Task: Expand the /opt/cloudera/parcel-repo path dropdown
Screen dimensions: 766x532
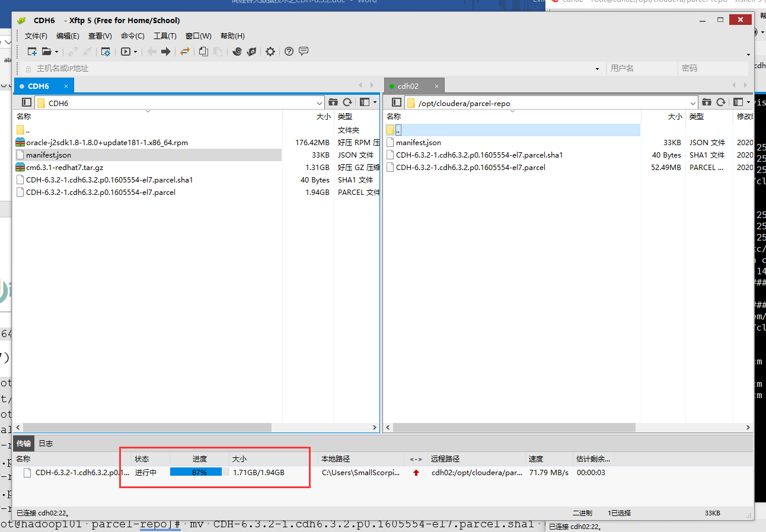Action: [693, 103]
